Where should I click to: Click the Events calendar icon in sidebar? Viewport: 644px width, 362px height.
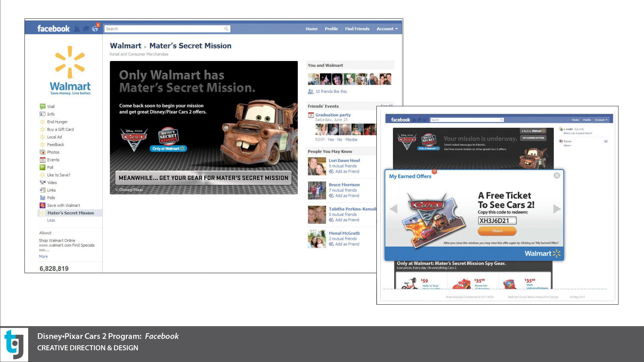[x=42, y=160]
